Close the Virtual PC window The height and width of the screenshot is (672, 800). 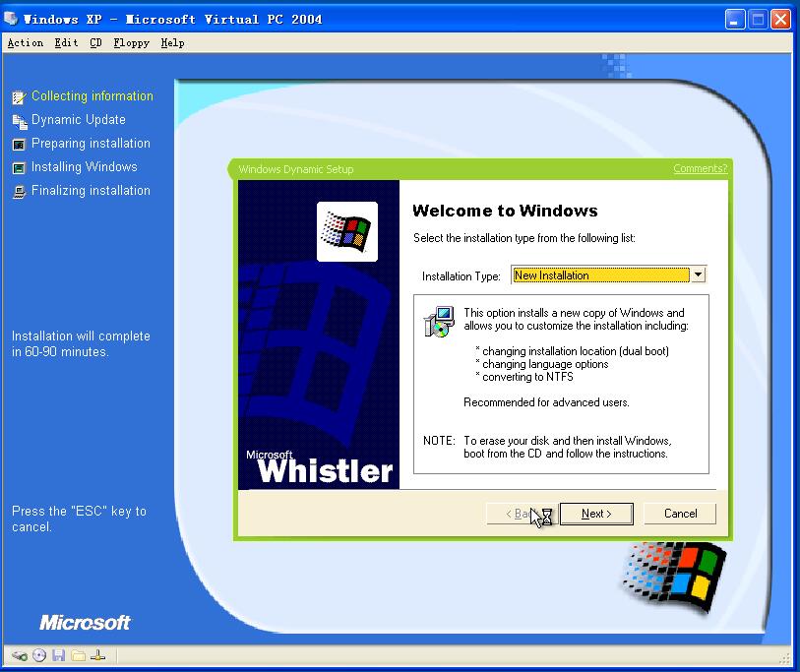[780, 20]
